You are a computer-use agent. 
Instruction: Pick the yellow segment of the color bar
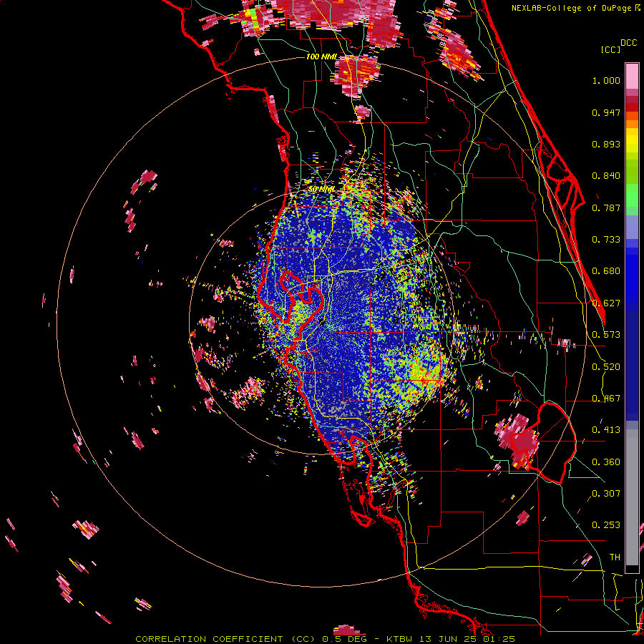(632, 141)
